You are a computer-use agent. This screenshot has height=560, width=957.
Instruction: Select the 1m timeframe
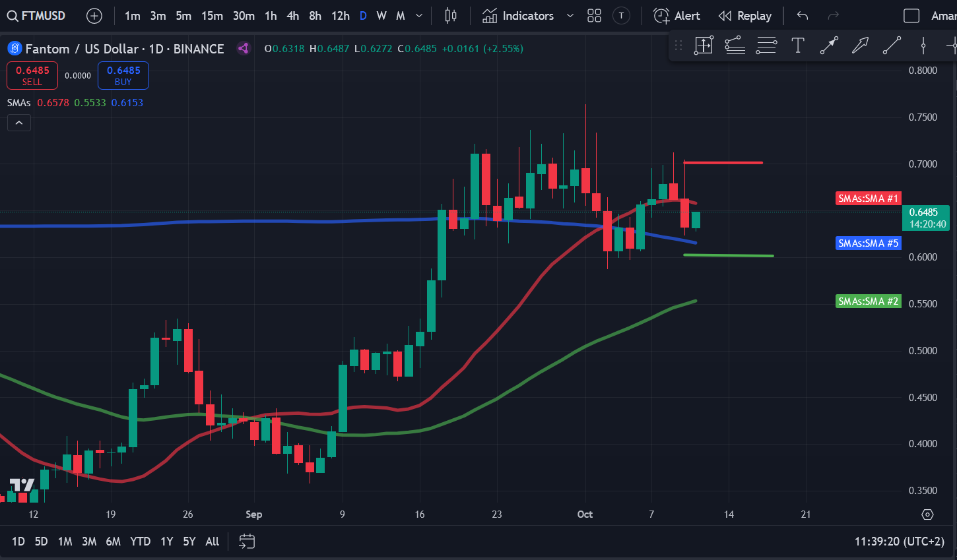pyautogui.click(x=133, y=16)
